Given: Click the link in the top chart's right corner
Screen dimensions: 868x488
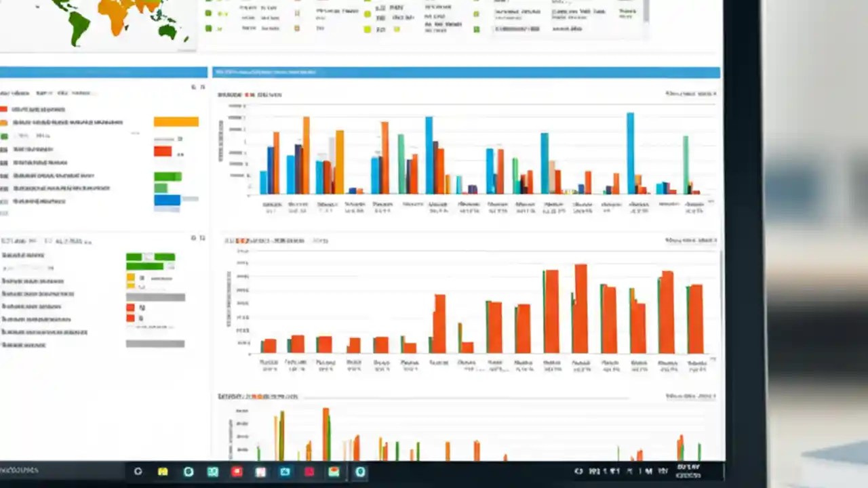Looking at the screenshot, I should click(709, 95).
